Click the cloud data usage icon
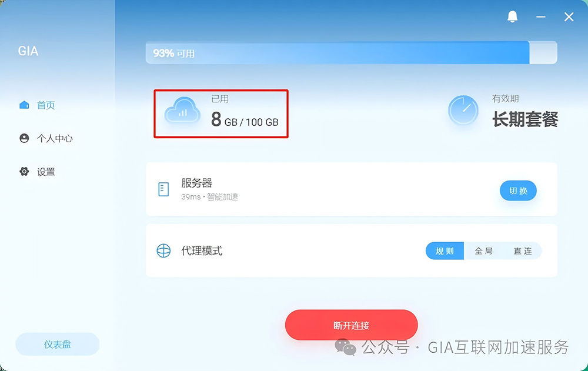 click(x=183, y=111)
